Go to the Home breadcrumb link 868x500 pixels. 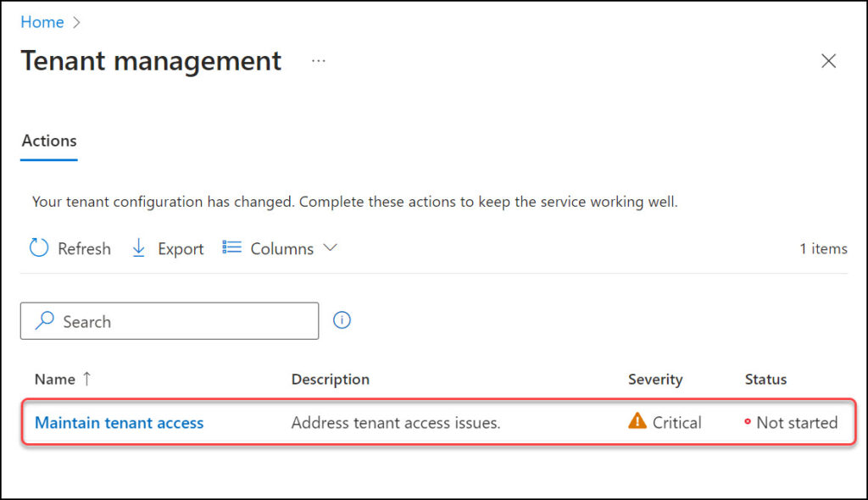(42, 22)
